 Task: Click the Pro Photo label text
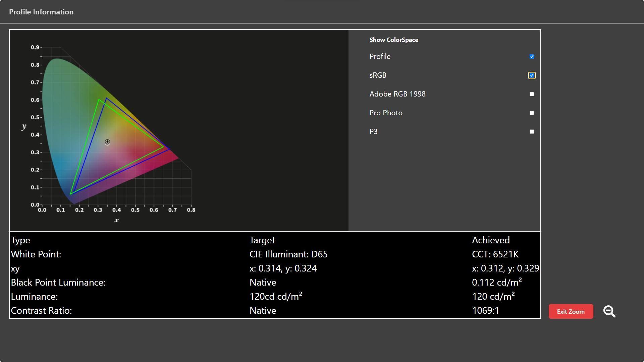click(386, 113)
